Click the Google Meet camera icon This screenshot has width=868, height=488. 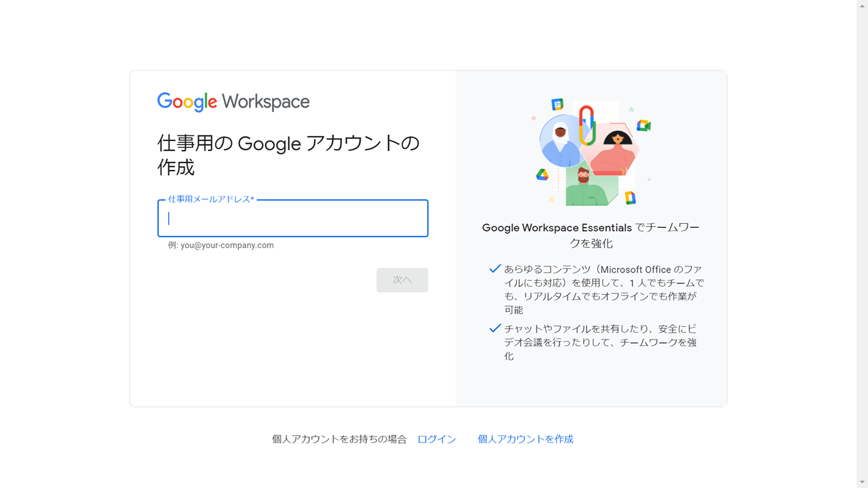(642, 127)
